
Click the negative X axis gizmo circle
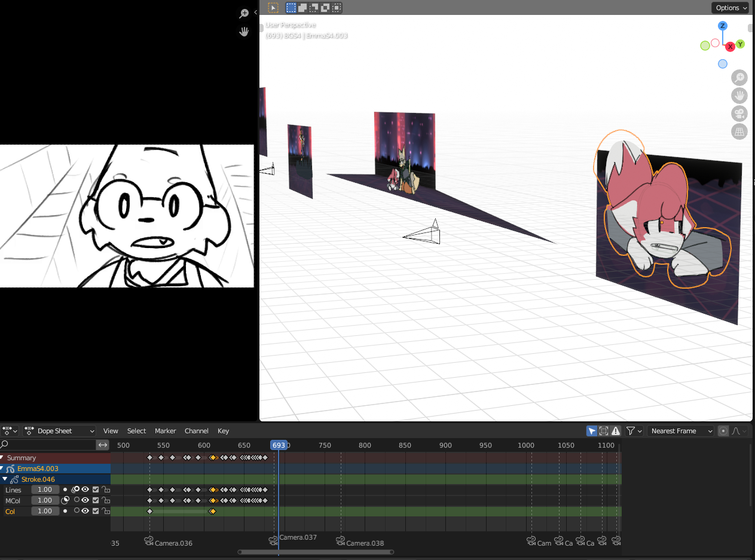(715, 43)
